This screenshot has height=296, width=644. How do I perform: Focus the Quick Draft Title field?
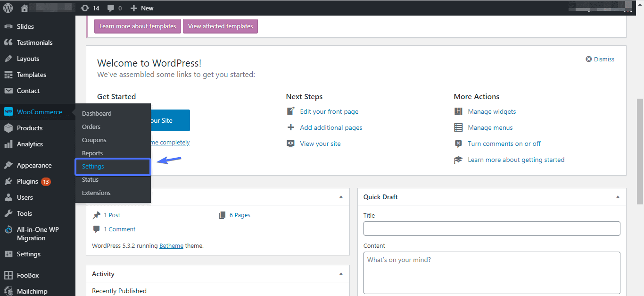point(492,228)
